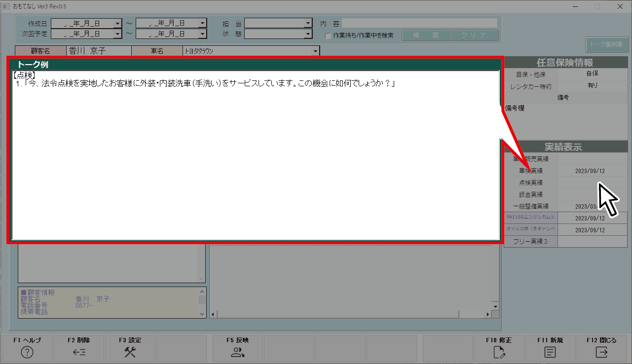
Task: Expand the 担当 combo box
Action: 308,23
